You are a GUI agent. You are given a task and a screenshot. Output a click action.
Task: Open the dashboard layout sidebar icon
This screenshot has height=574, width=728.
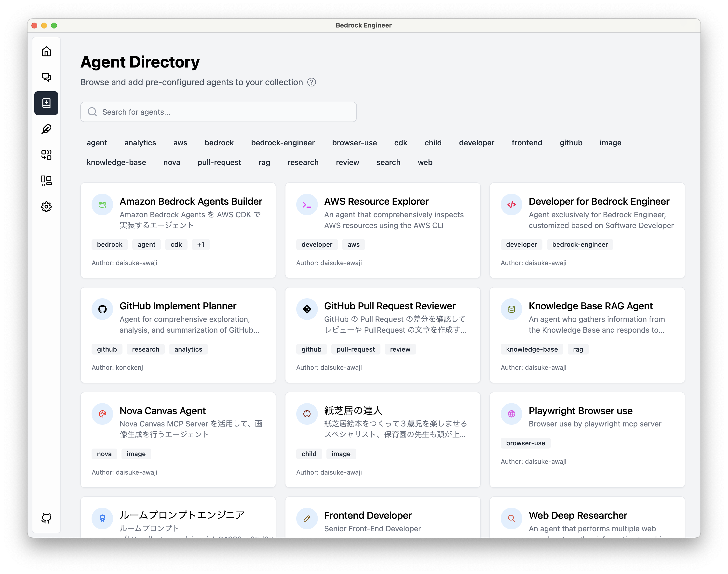[x=46, y=181]
